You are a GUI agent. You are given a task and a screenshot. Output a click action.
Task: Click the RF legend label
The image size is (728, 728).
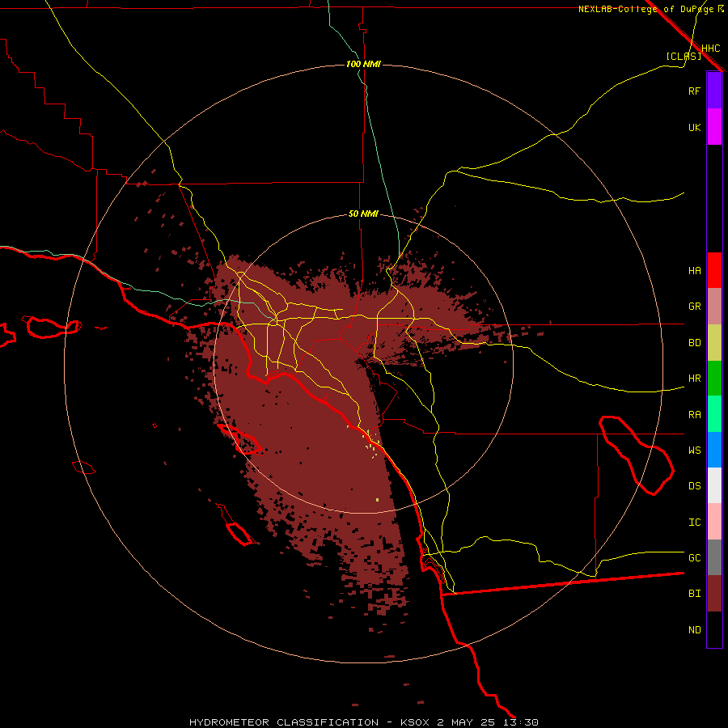(x=694, y=91)
